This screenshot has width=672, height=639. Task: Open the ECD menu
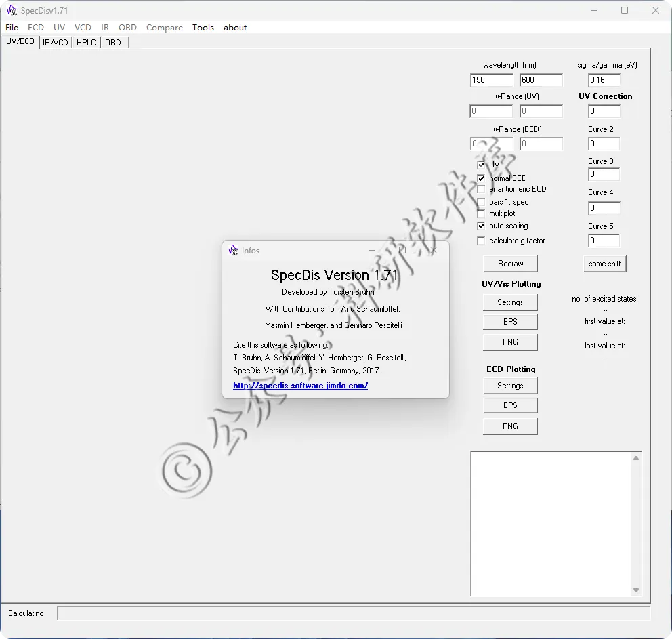coord(36,27)
